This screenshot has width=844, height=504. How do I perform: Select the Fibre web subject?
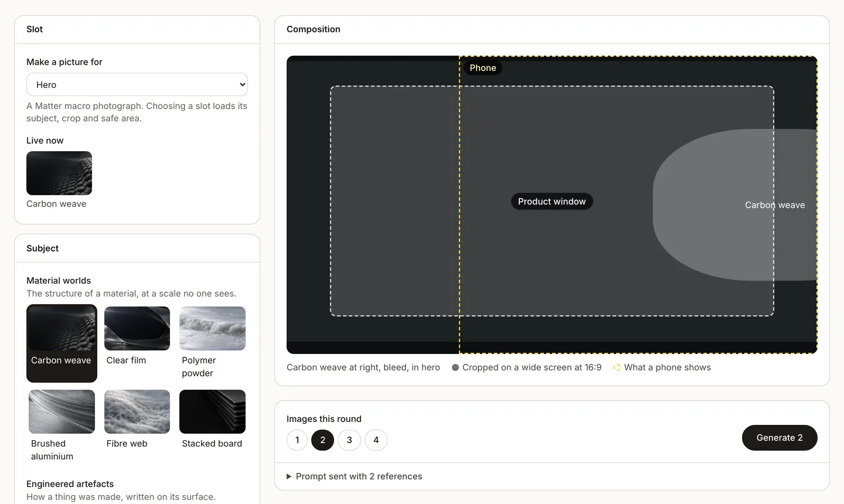[137, 420]
